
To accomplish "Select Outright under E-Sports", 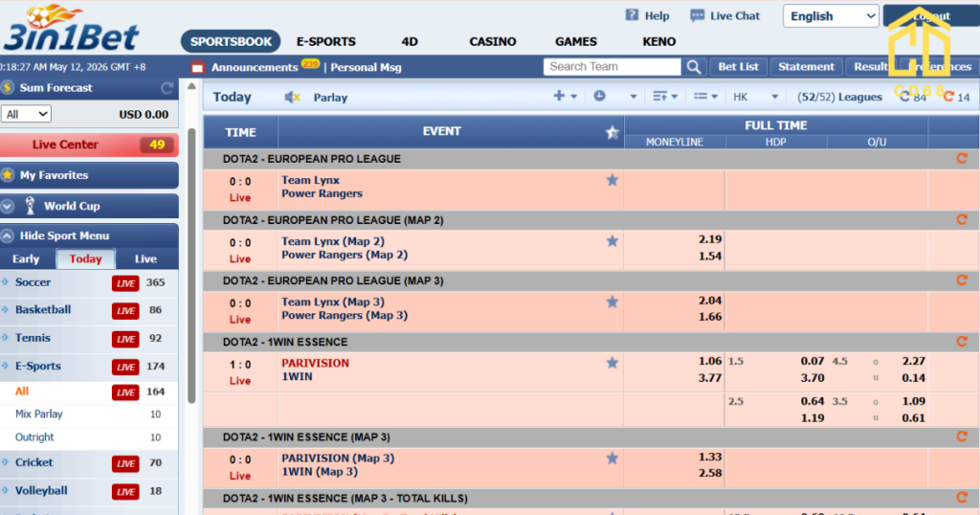I will coord(34,437).
